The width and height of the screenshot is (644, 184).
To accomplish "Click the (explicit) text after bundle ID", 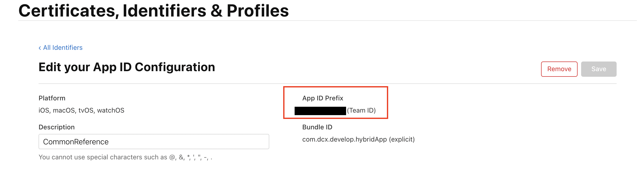I will tap(402, 140).
